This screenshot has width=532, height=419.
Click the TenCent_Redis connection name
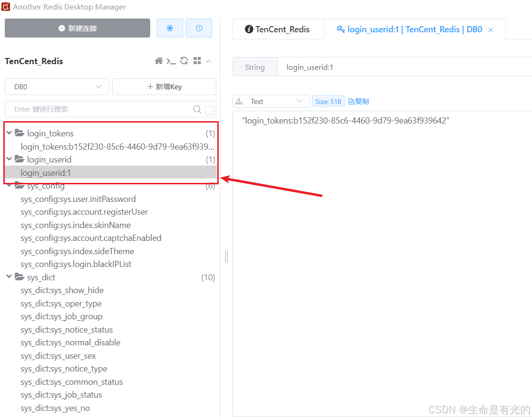point(34,61)
